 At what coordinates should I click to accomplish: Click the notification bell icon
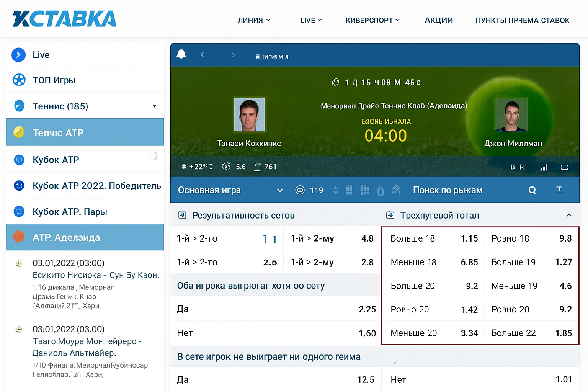[181, 54]
